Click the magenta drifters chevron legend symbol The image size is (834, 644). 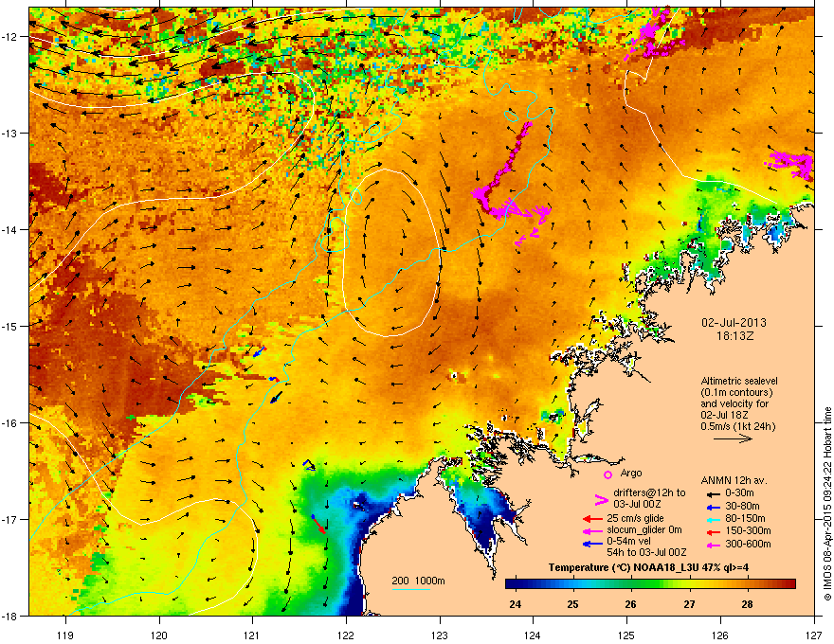[601, 500]
